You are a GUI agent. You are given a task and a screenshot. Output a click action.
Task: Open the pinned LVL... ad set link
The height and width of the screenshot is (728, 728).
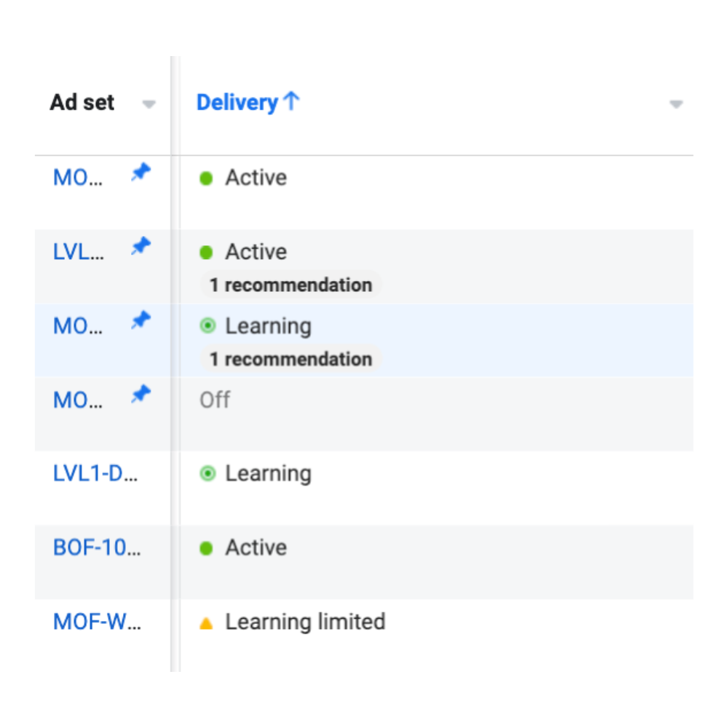coord(78,252)
